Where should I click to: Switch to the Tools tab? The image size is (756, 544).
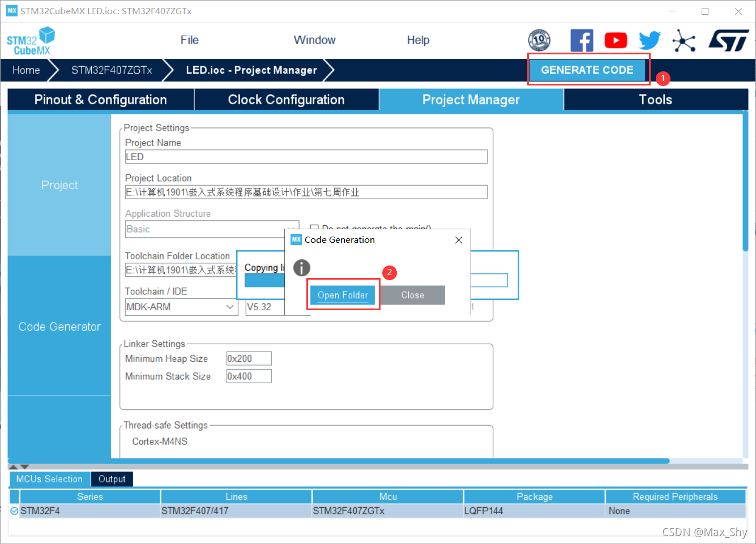click(x=656, y=100)
